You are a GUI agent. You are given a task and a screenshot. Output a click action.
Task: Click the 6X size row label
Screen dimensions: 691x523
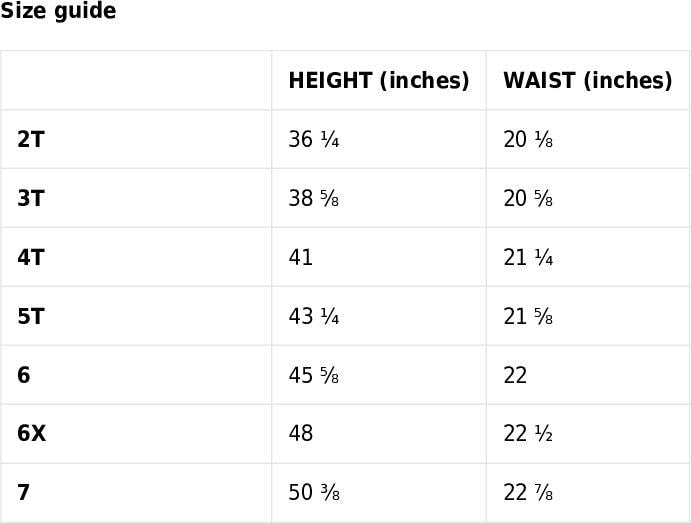[32, 434]
